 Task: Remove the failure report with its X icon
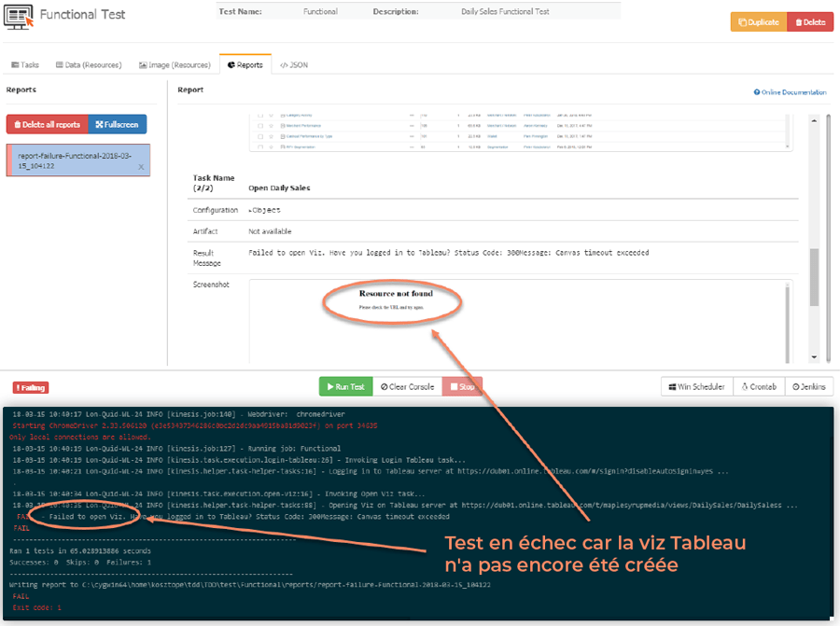(x=141, y=167)
